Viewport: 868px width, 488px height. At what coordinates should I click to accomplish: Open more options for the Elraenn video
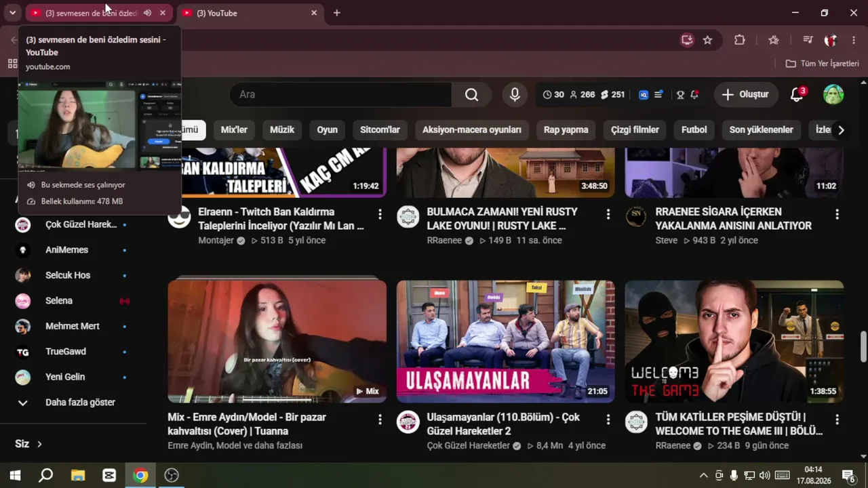[x=380, y=214]
